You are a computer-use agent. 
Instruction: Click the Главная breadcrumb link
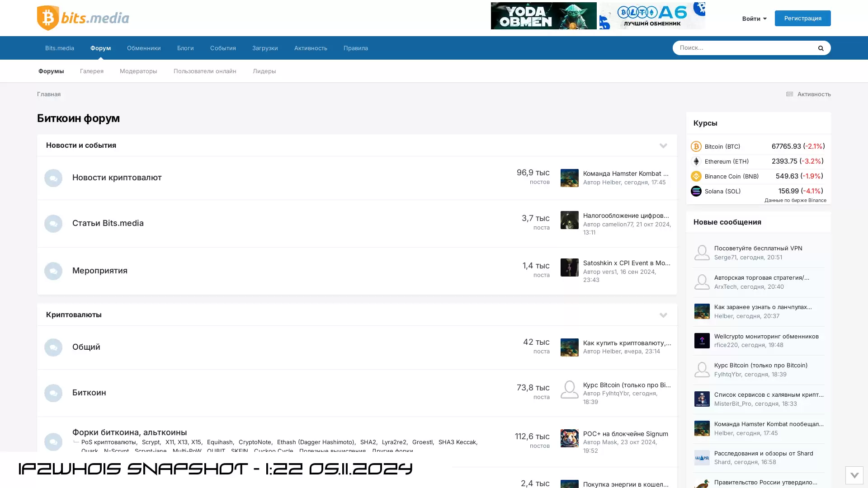tap(49, 94)
